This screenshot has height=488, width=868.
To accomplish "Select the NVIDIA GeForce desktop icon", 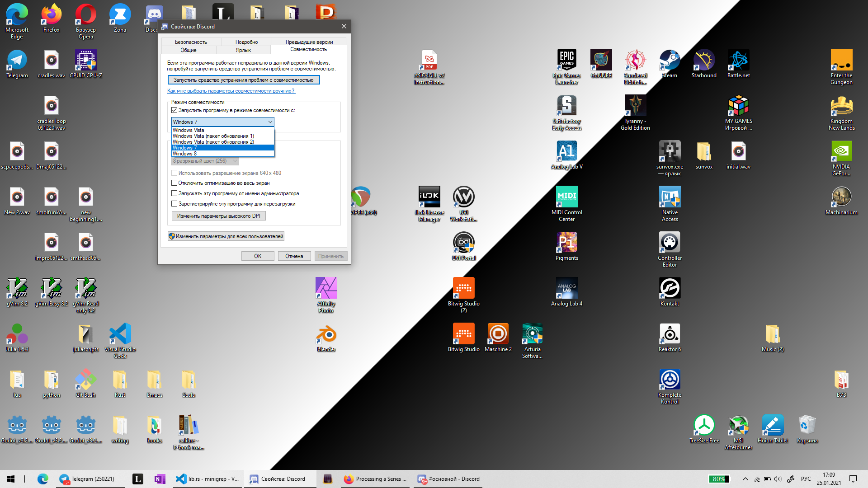I will pos(841,159).
